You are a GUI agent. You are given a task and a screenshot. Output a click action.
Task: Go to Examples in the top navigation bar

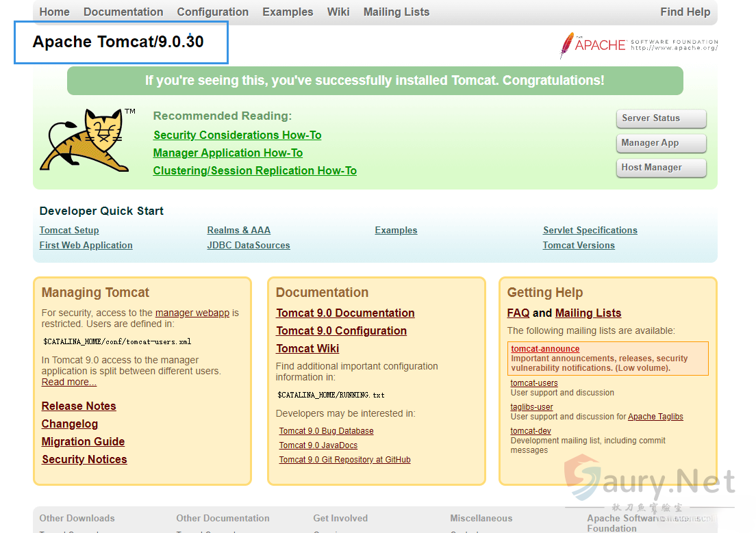click(x=288, y=12)
